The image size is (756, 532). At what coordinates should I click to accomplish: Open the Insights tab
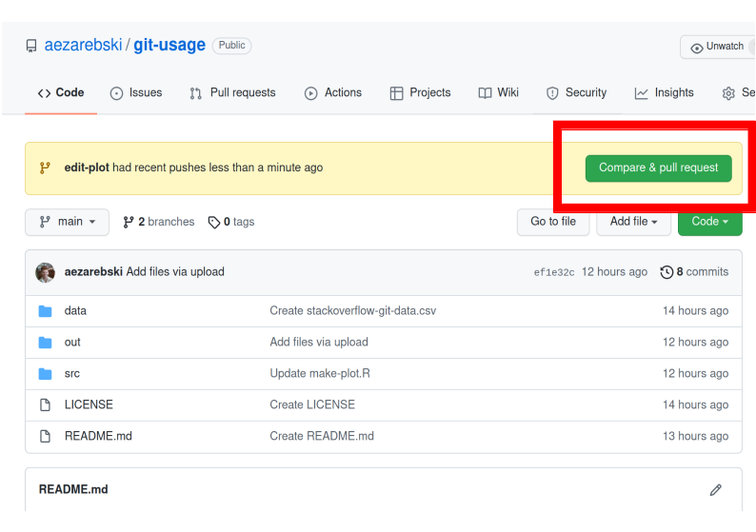pos(664,92)
